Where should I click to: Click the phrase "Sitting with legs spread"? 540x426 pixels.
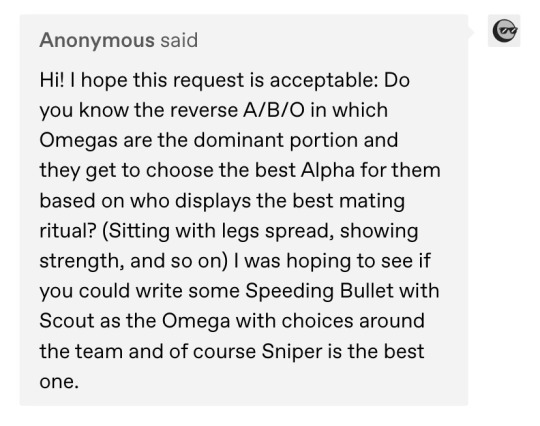[x=218, y=231]
